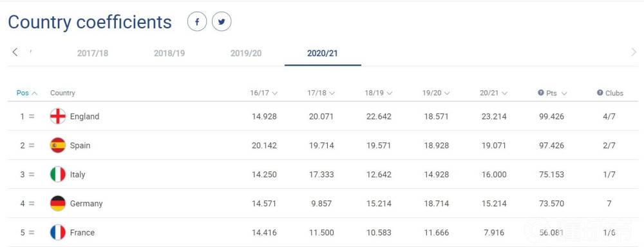Sort by Pos column header
The width and height of the screenshot is (644, 247).
27,94
